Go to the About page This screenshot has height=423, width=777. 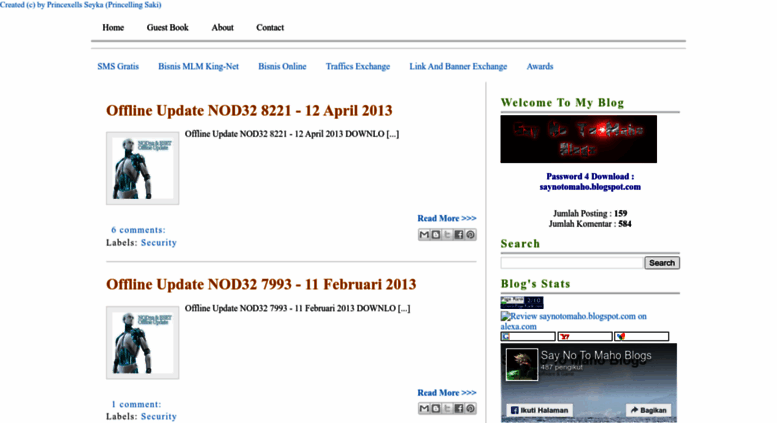click(x=222, y=28)
